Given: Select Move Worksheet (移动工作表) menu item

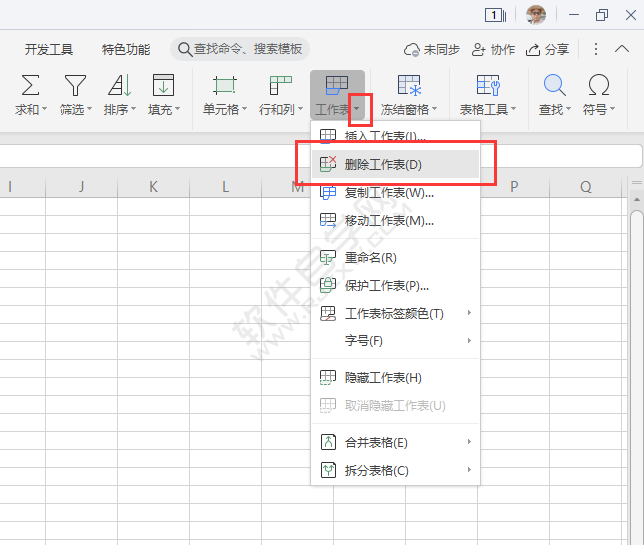Looking at the screenshot, I should click(396, 221).
